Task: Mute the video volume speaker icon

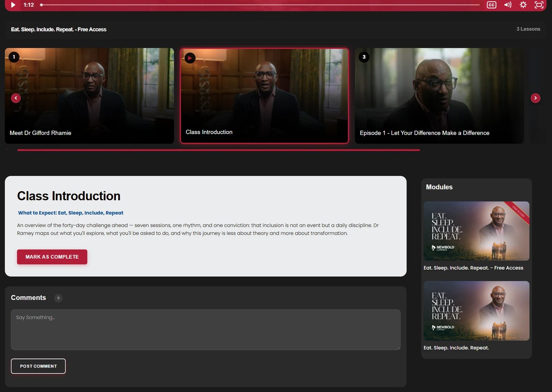Action: pyautogui.click(x=507, y=5)
